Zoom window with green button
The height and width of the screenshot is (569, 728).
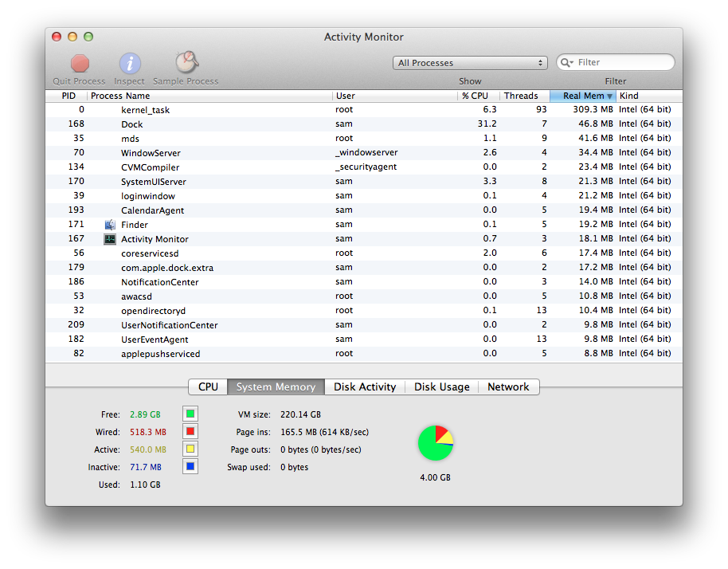[x=88, y=37]
